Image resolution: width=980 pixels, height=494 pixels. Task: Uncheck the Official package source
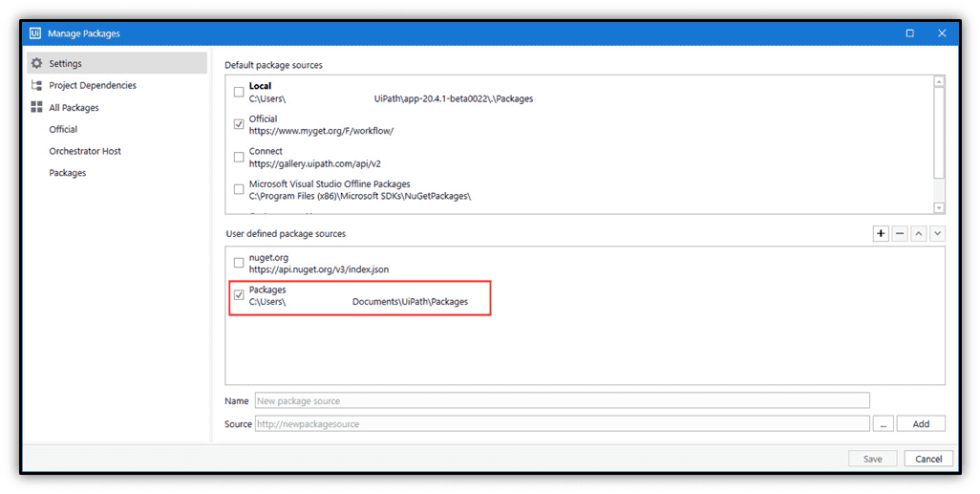tap(239, 124)
